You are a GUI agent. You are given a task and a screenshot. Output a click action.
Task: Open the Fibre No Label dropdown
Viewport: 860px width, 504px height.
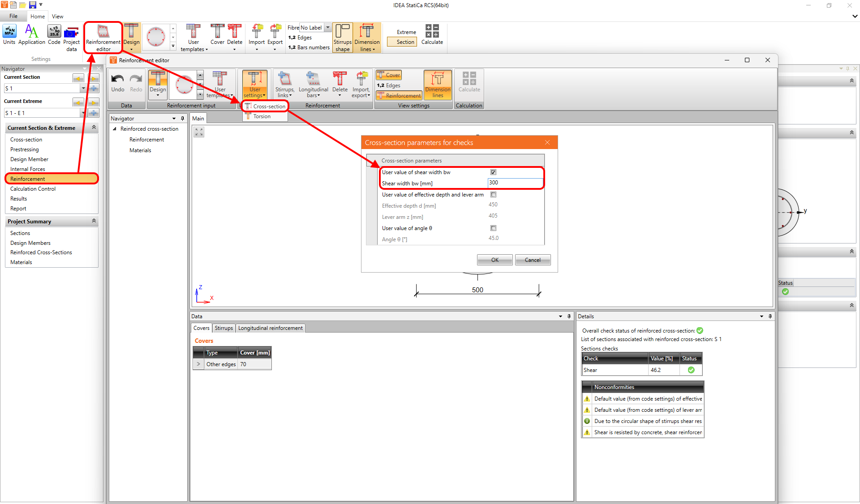point(328,27)
